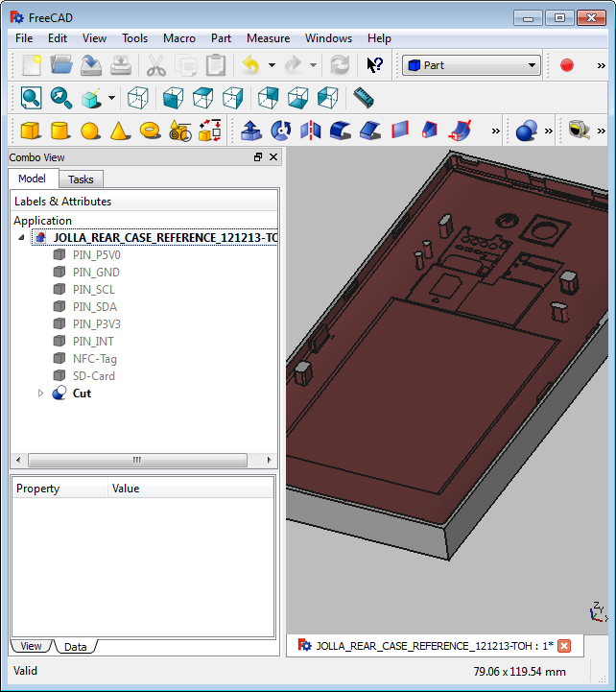This screenshot has height=692, width=616.
Task: Create a Box primitive solid
Action: [31, 131]
